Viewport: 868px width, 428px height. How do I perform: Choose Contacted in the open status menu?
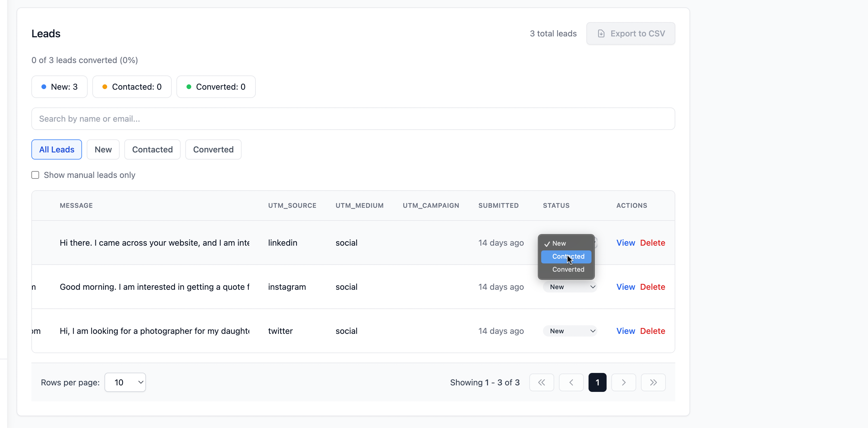pyautogui.click(x=566, y=256)
